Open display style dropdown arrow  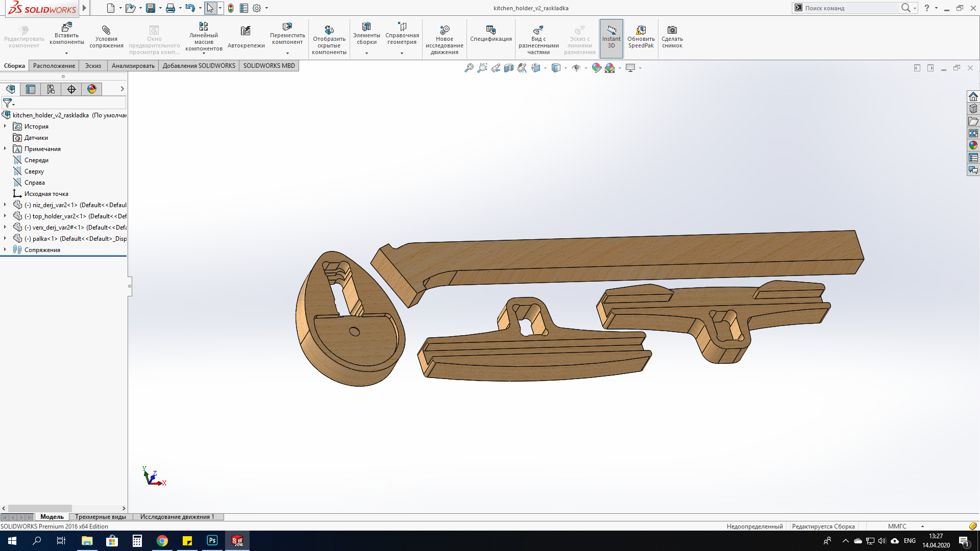(x=566, y=68)
